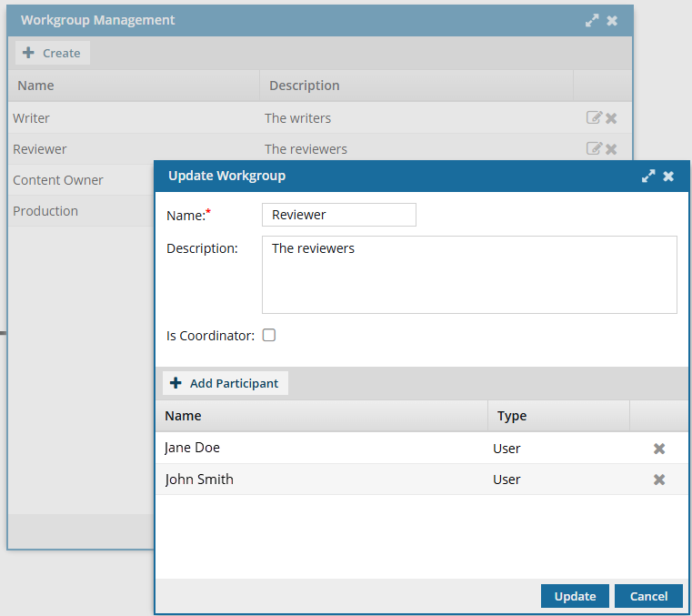This screenshot has height=616, width=692.
Task: Enable the Is Coordinator checkbox
Action: coord(269,335)
